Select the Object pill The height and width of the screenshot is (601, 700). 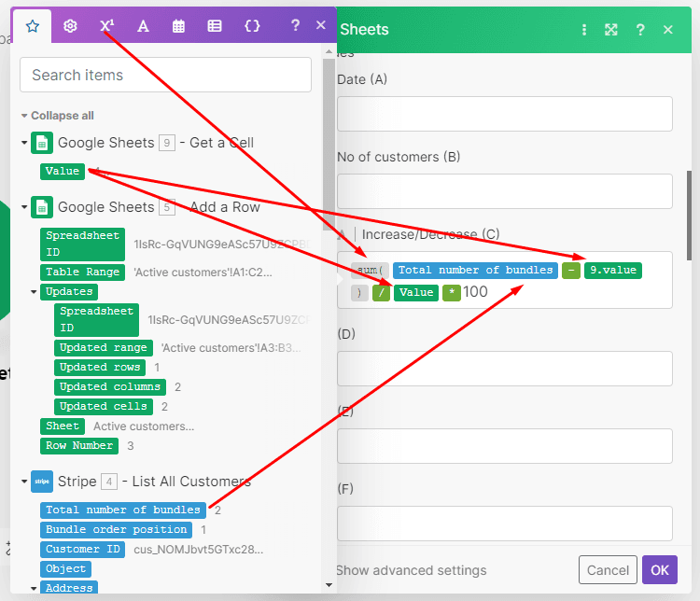(x=65, y=569)
